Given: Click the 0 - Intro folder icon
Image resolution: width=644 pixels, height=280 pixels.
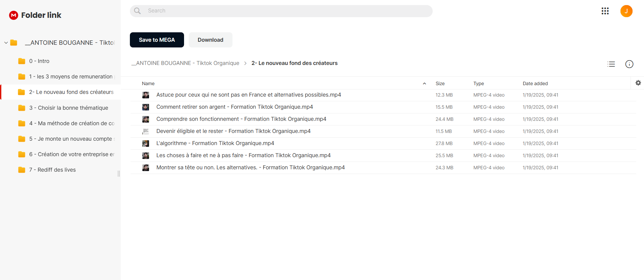Looking at the screenshot, I should (22, 61).
